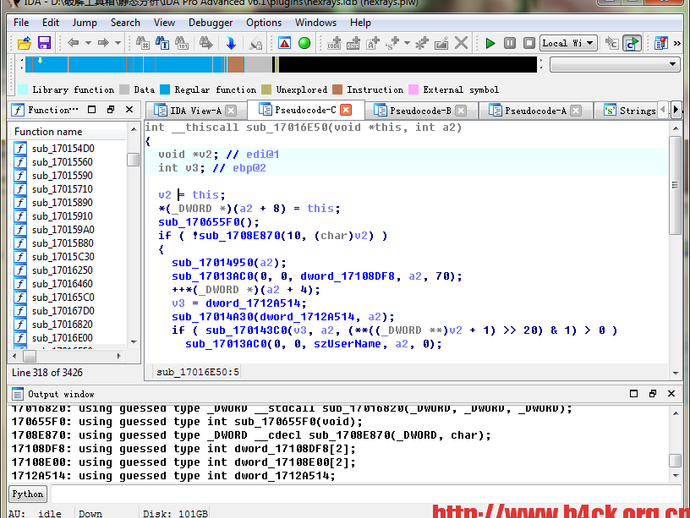Click the Output window maximize button
The width and height of the screenshot is (690, 518).
[x=634, y=393]
